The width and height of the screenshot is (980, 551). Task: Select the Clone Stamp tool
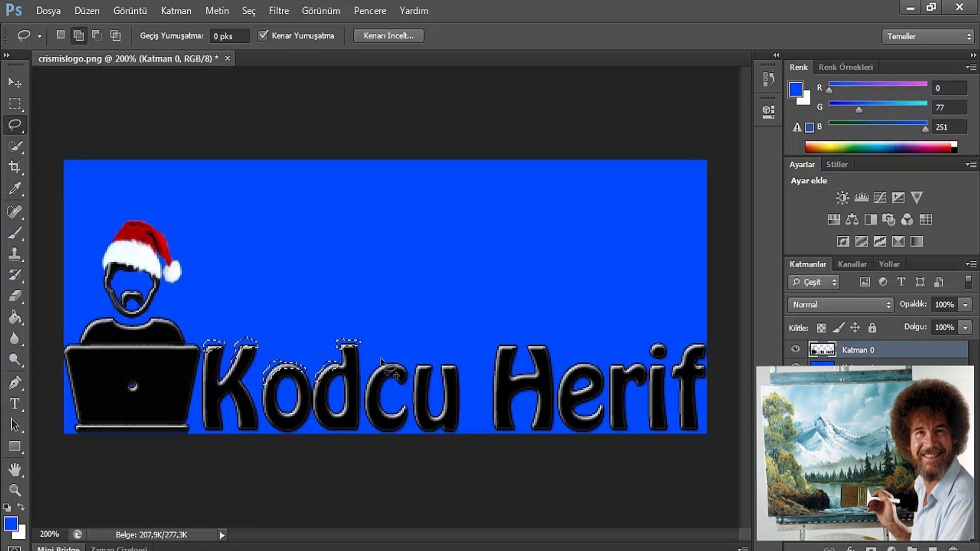coord(15,254)
